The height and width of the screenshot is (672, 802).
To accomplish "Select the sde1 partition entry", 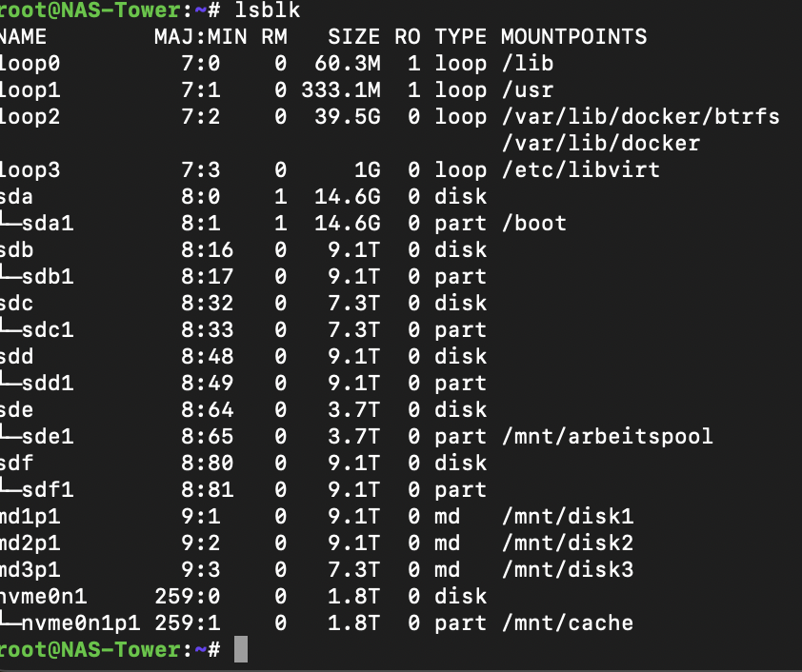I will coord(48,436).
